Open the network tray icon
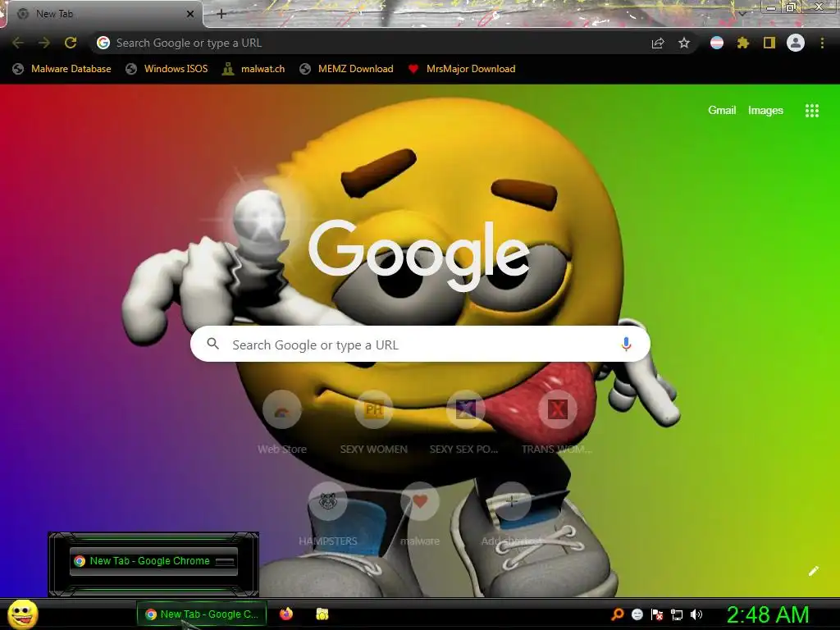This screenshot has height=630, width=840. (x=677, y=615)
